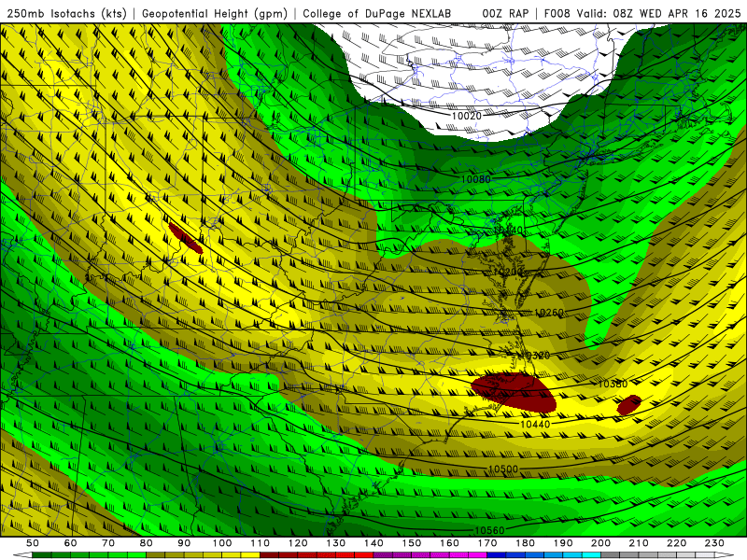Click the colorbar label 50
Viewport: 747px width, 560px height.
pos(33,543)
